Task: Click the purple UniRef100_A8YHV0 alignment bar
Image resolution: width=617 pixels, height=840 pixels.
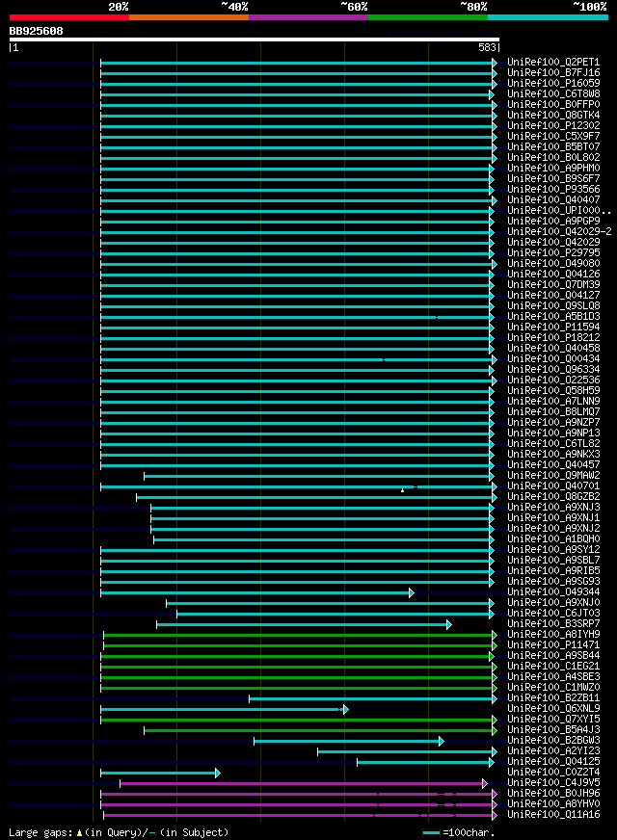Action: 299,805
